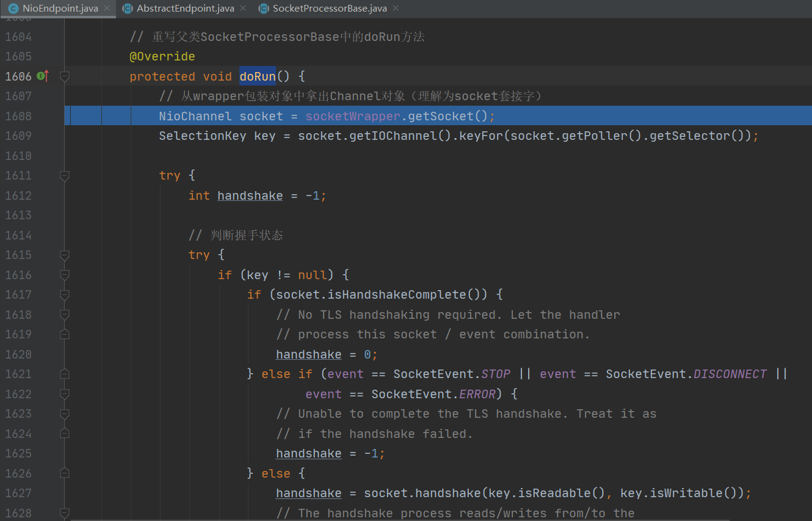Fold the 'if (key != null)' block at line 1616
This screenshot has height=521, width=812.
coord(65,275)
